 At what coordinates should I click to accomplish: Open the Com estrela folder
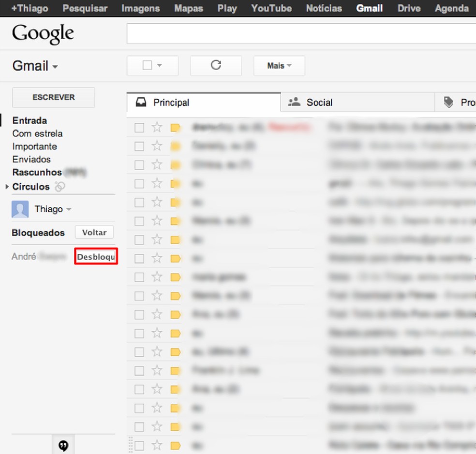pos(37,133)
